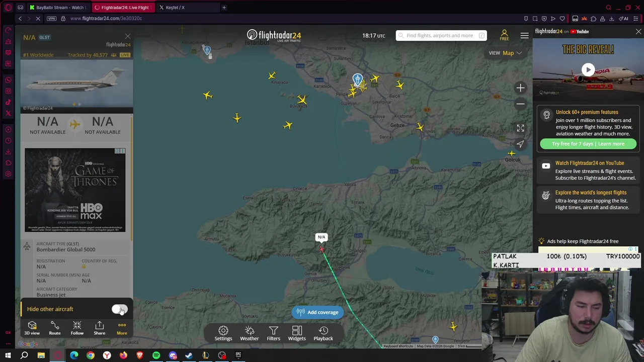644x362 pixels.
Task: Launch Steam from taskbar
Action: [x=189, y=355]
